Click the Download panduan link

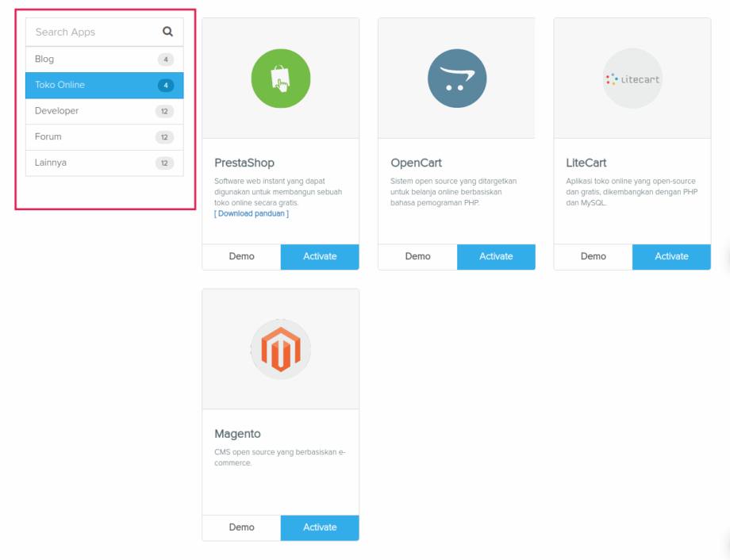coord(252,213)
